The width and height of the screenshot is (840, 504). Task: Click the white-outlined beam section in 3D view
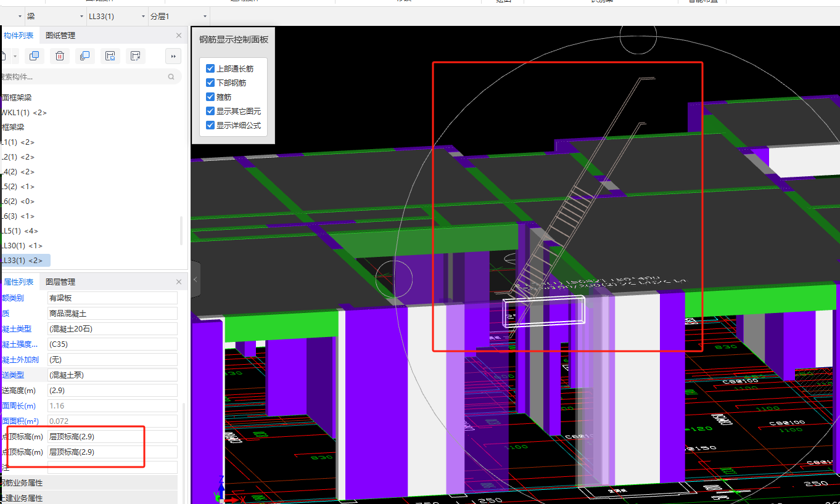point(545,311)
